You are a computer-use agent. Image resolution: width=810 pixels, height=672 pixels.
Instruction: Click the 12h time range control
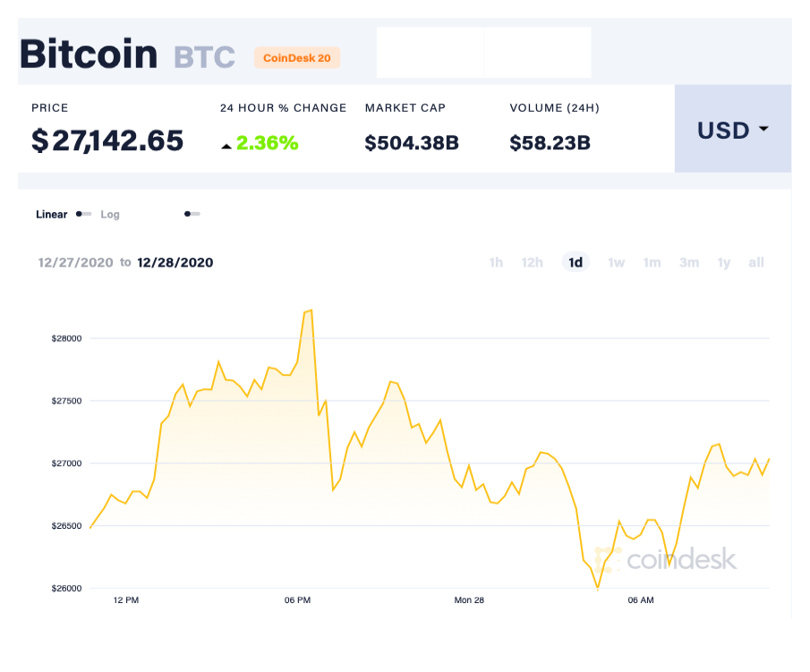point(533,262)
